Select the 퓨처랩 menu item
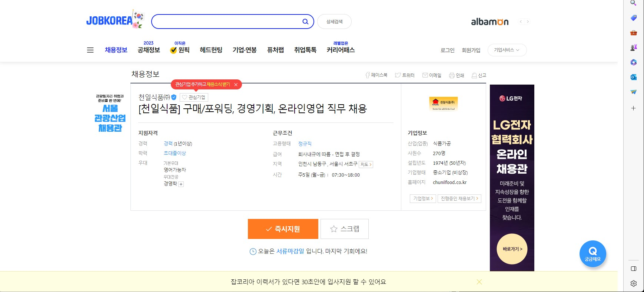This screenshot has width=644, height=292. (x=275, y=50)
